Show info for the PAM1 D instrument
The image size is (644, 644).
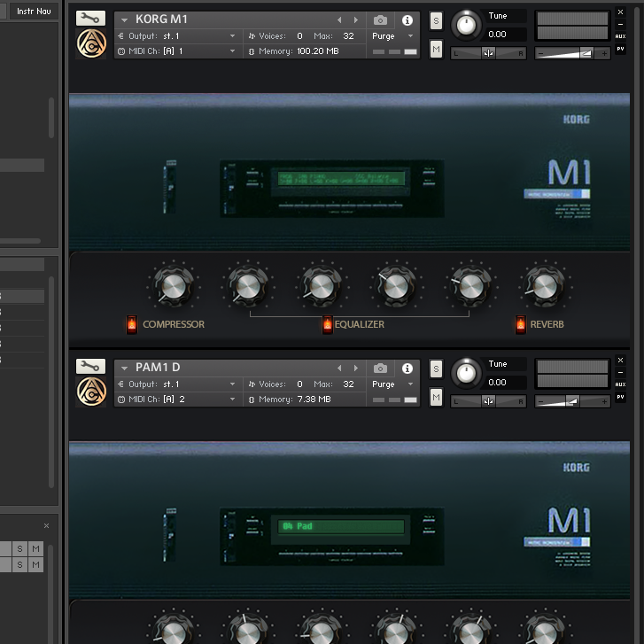click(x=407, y=369)
